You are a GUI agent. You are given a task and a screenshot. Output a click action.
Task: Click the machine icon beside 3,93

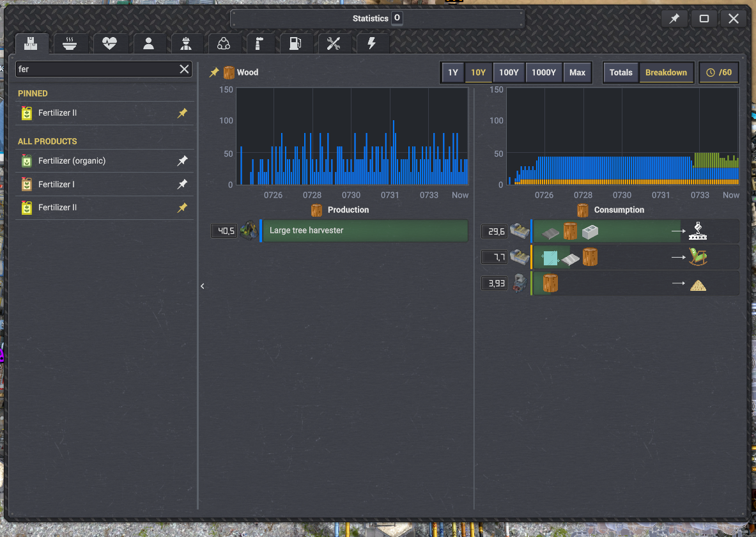coord(520,283)
